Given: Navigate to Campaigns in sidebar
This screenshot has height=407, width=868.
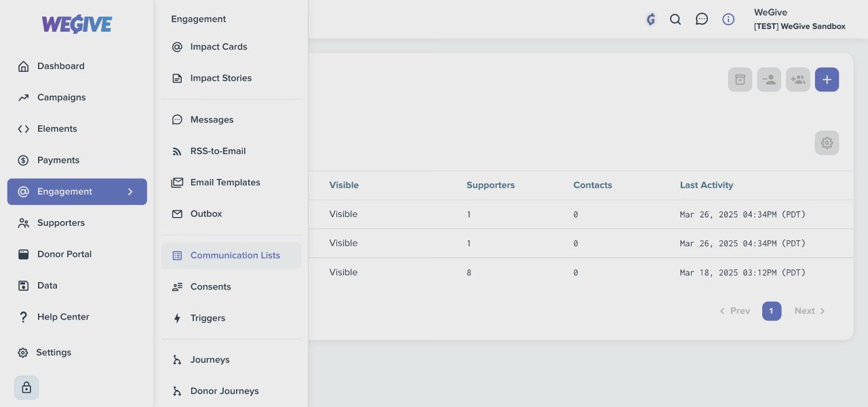Looking at the screenshot, I should (61, 98).
